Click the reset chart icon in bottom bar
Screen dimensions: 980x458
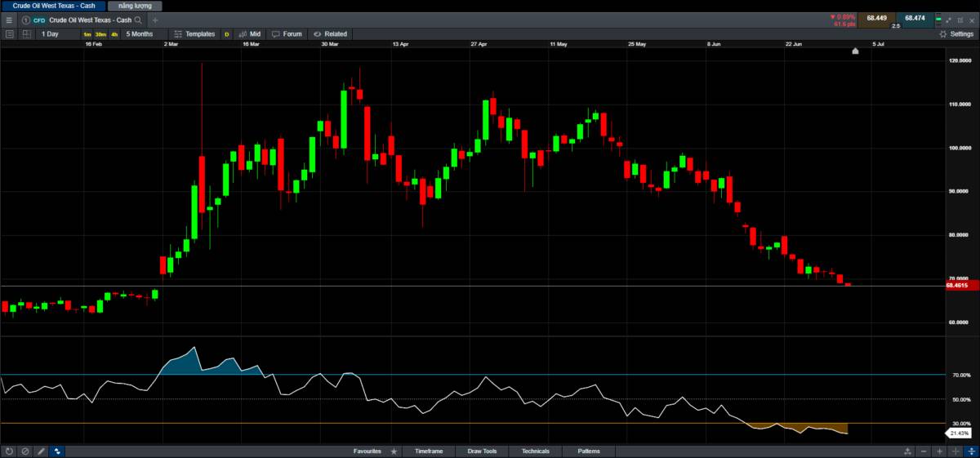tap(9, 451)
